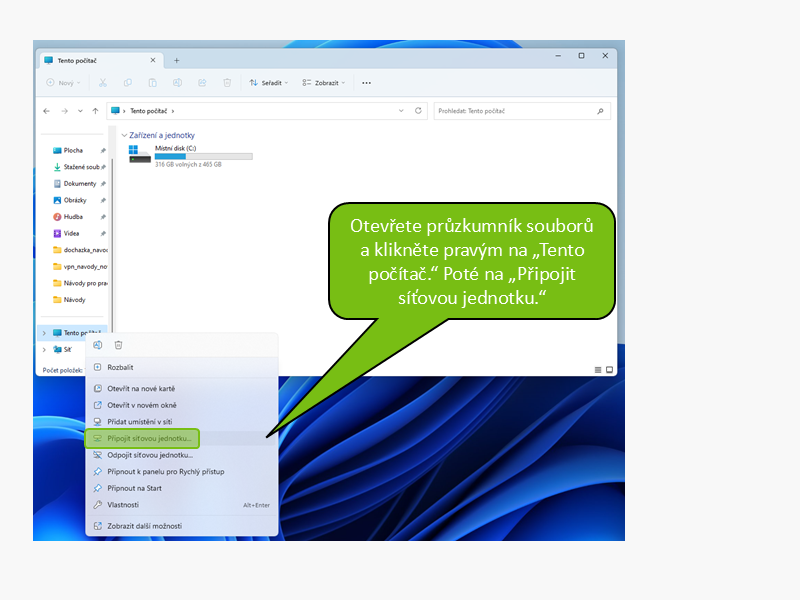The image size is (800, 600).
Task: Click the Up arrow navigation icon
Action: [x=95, y=111]
